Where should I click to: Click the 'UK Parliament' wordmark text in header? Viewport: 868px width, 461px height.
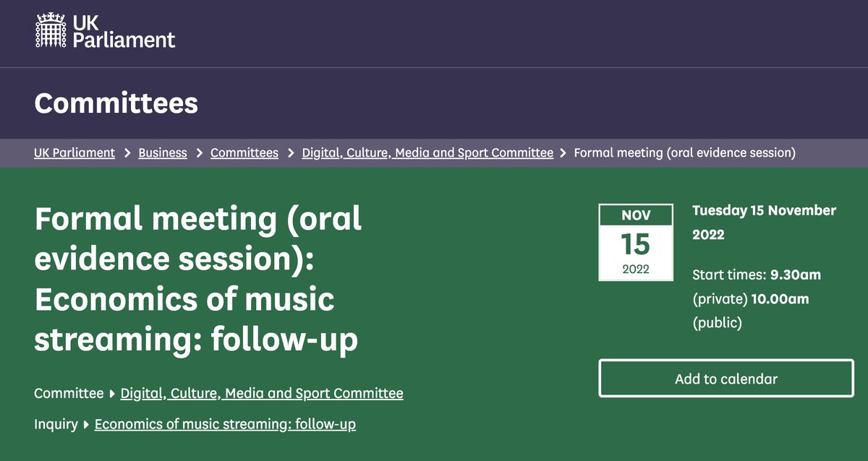click(124, 30)
